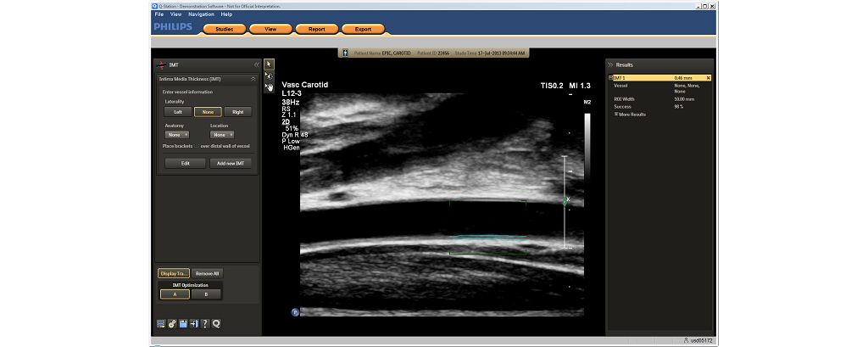Click the Q-Station title bar icon
Viewport: 868px width, 347px height.
coord(155,6)
